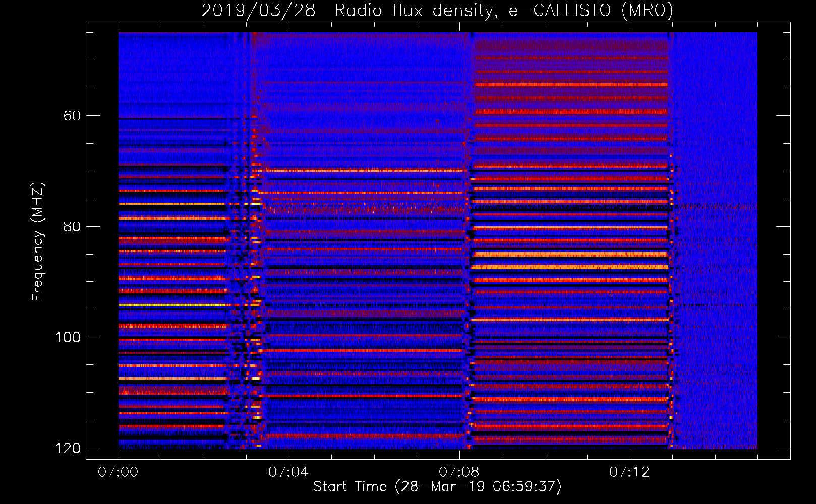This screenshot has height=504, width=816.
Task: Click the 'Start Time (28-Mar-19 06:59:37)' label
Action: pyautogui.click(x=437, y=487)
